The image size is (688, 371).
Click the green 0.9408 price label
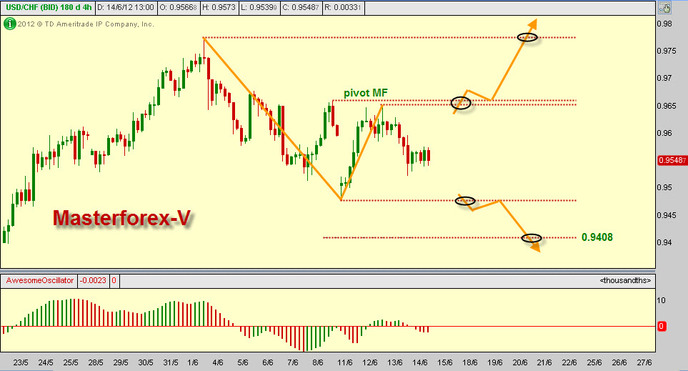pos(597,237)
